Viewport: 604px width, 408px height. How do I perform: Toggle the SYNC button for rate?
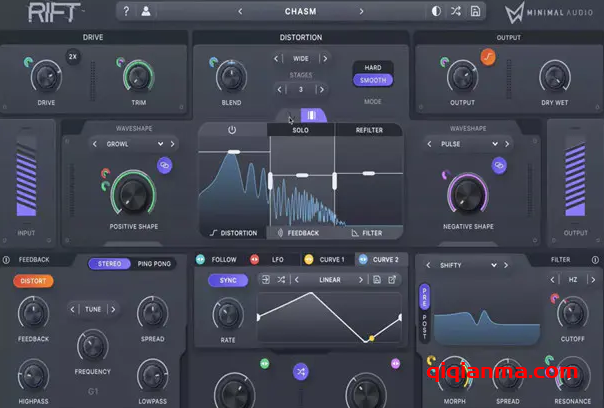[228, 280]
